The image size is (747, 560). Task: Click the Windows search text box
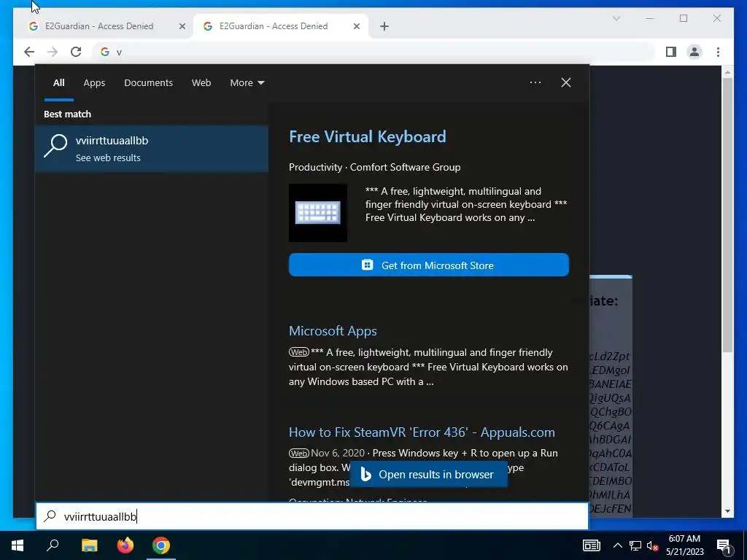312,516
